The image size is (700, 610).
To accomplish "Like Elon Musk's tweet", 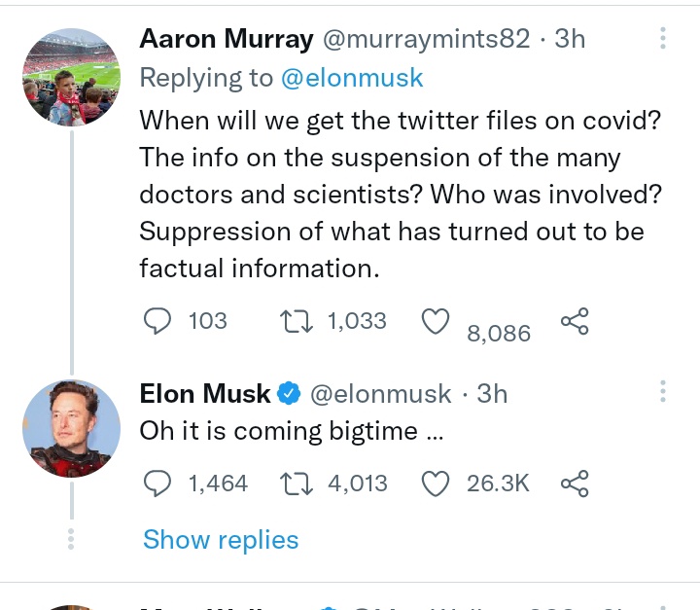I will (436, 483).
